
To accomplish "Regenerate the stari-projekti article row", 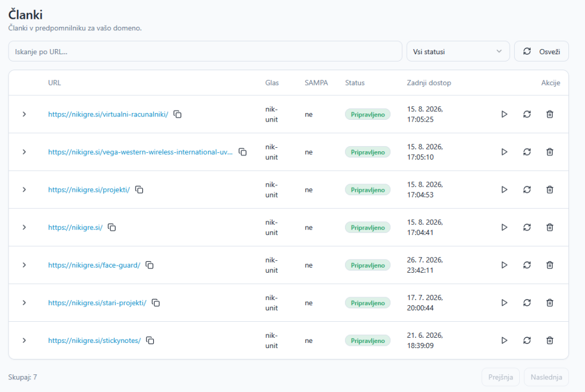I will point(527,302).
